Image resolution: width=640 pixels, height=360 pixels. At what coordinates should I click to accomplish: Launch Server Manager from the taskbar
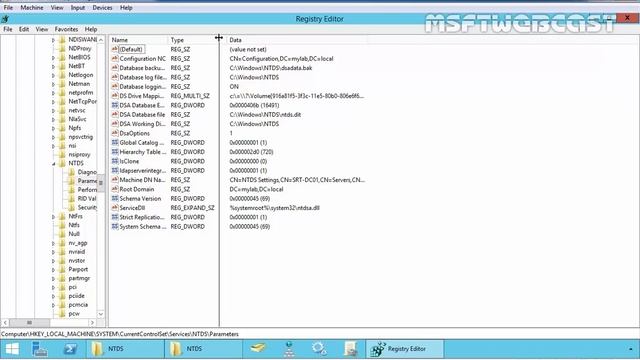pos(40,349)
